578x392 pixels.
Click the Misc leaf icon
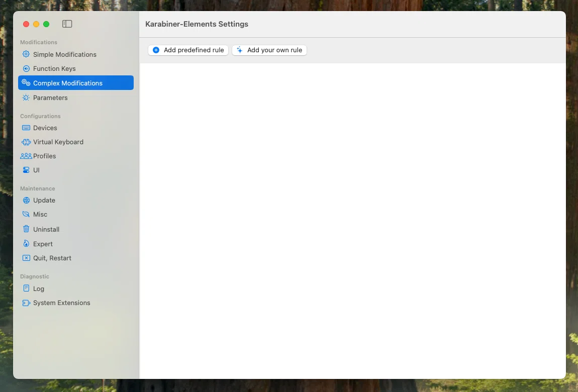pos(26,214)
